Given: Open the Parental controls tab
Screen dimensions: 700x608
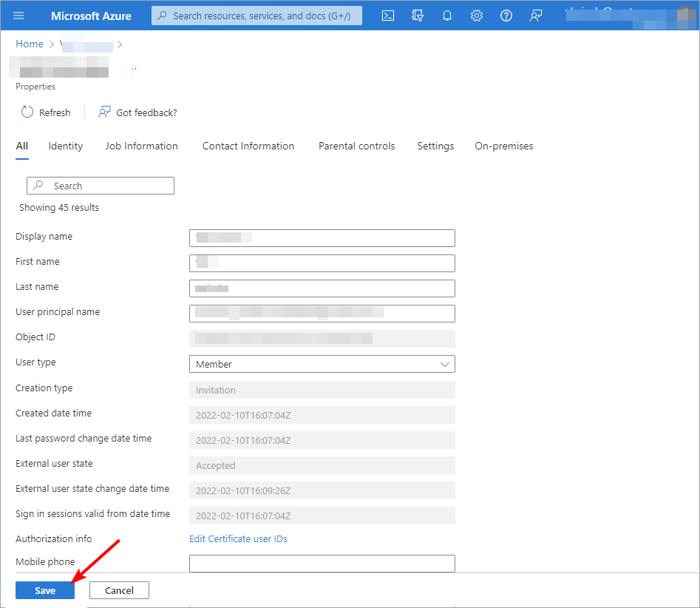Looking at the screenshot, I should pos(356,146).
